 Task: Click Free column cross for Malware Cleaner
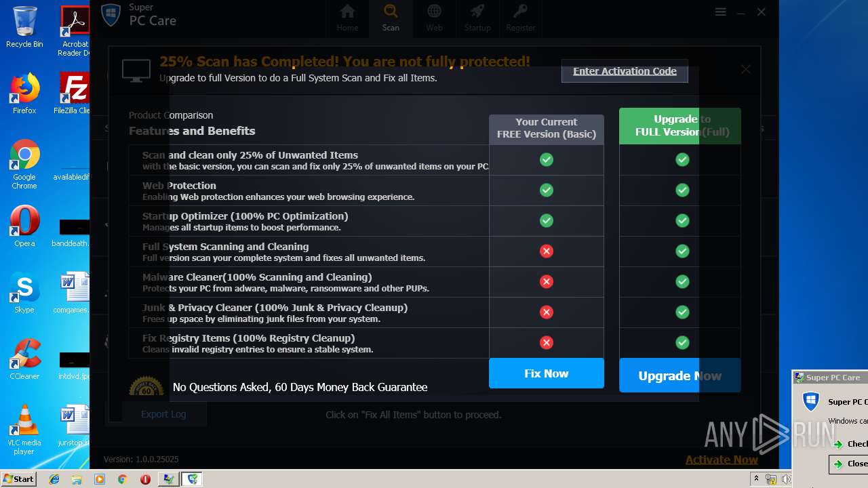(547, 282)
